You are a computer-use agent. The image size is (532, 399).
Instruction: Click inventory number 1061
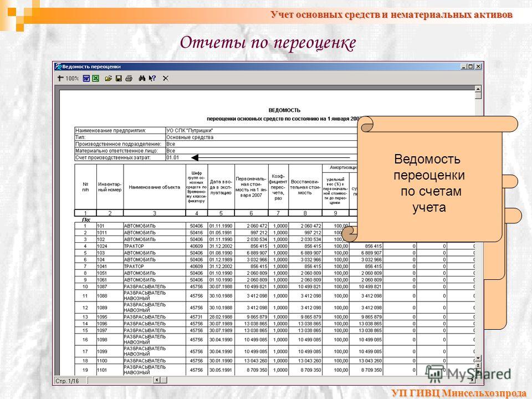point(102,280)
